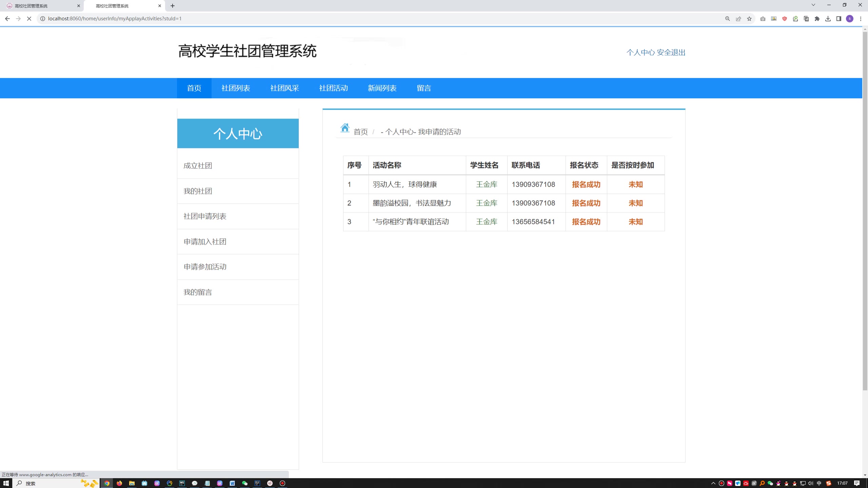Click the 个人中心 link at top right

click(x=640, y=53)
